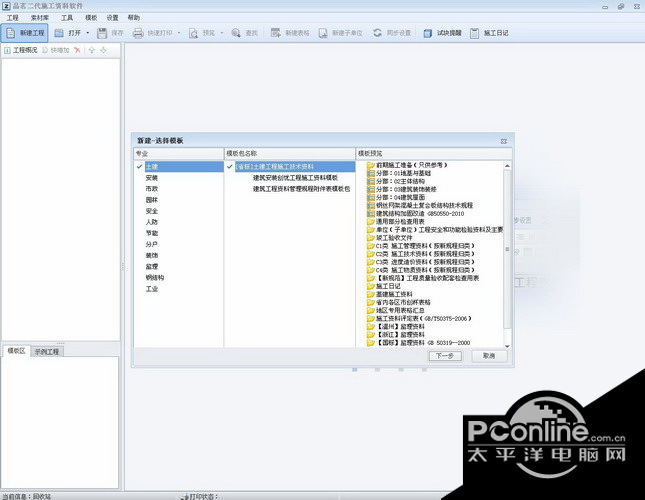Select 钢结构 in the specialty list

pos(155,278)
